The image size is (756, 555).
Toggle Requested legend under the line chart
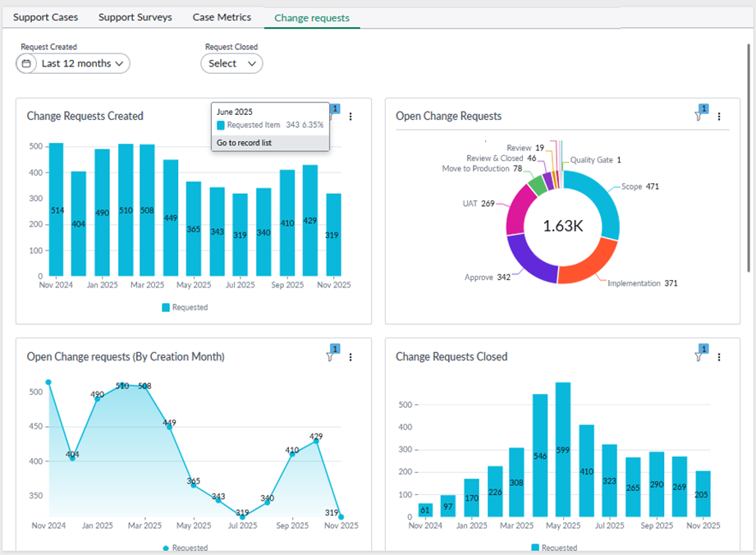click(185, 548)
